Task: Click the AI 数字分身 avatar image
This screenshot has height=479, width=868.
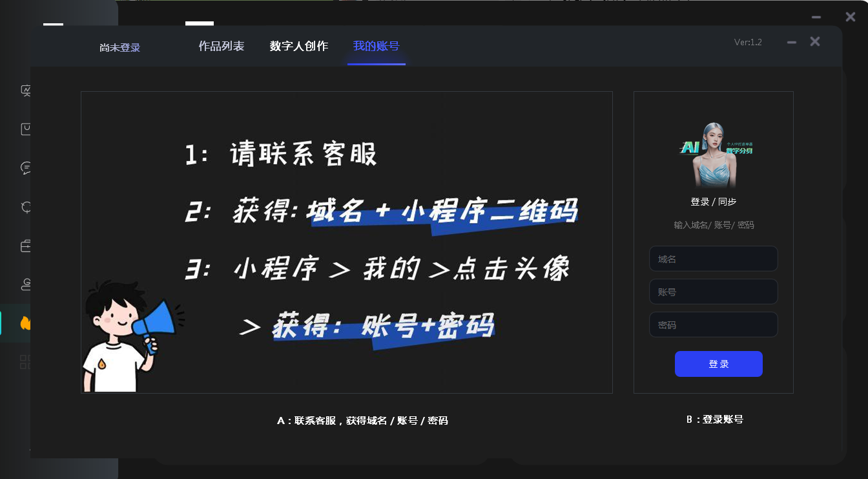Action: pyautogui.click(x=714, y=154)
